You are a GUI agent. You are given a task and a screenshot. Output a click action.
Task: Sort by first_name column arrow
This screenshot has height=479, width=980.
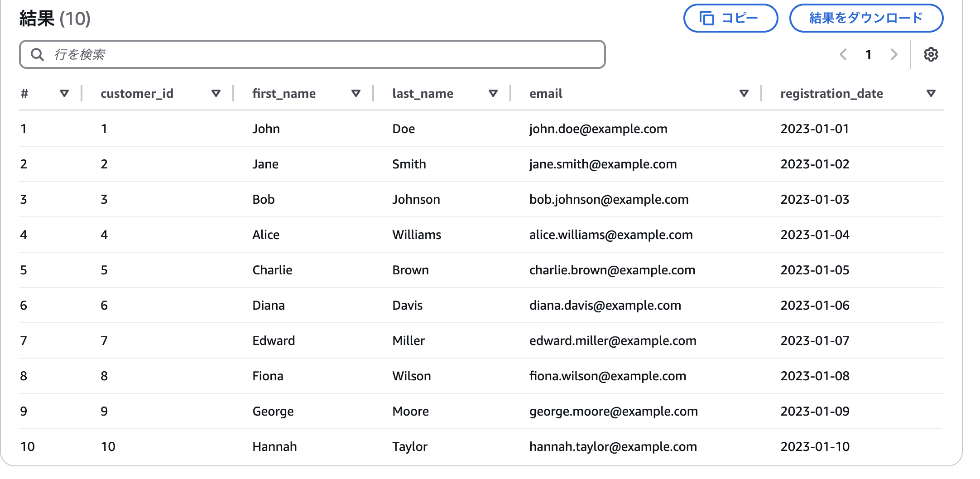[x=356, y=93]
